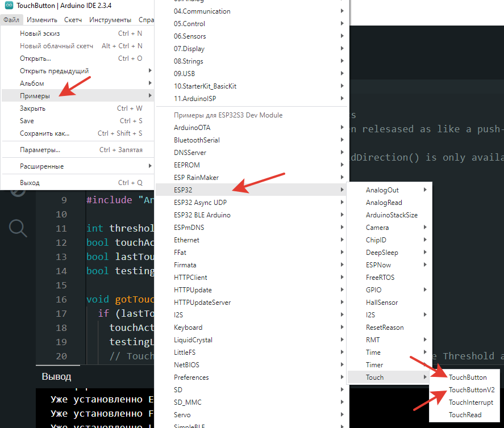Select Save menu entry
Image resolution: width=504 pixels, height=428 pixels.
(78, 121)
